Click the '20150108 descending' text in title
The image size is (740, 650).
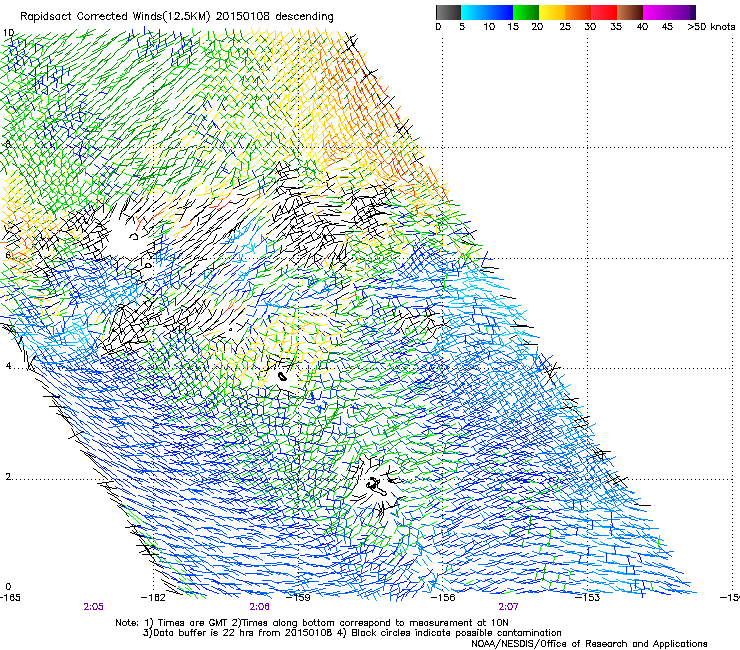pos(275,17)
